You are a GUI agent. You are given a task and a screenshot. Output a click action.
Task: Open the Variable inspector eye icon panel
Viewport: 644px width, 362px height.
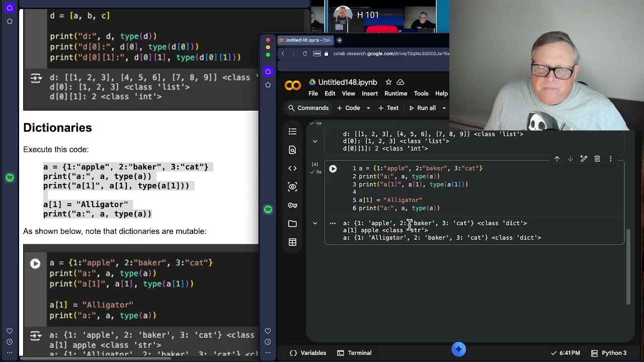coord(292,187)
